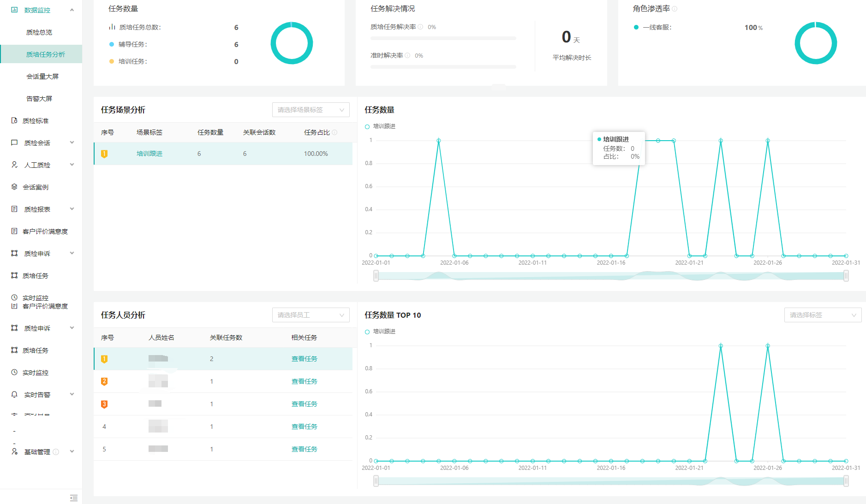Click 查看任务 in row 4
The width and height of the screenshot is (866, 504).
tap(305, 427)
